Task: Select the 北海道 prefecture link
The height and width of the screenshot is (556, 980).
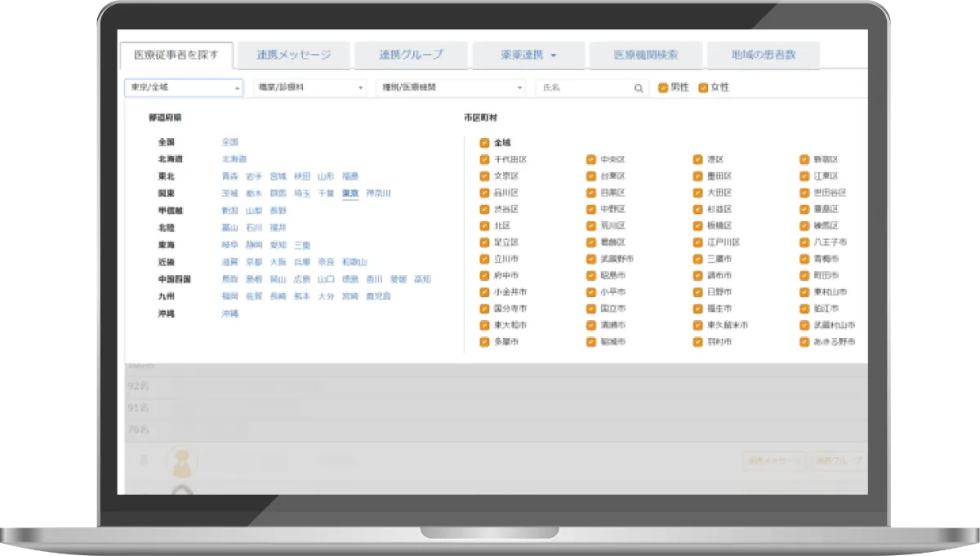Action: (x=234, y=159)
